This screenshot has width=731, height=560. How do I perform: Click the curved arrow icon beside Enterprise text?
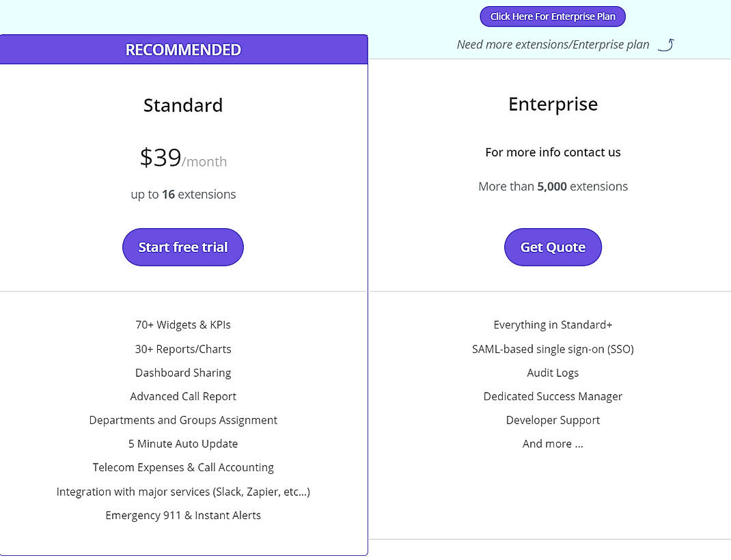[x=666, y=44]
